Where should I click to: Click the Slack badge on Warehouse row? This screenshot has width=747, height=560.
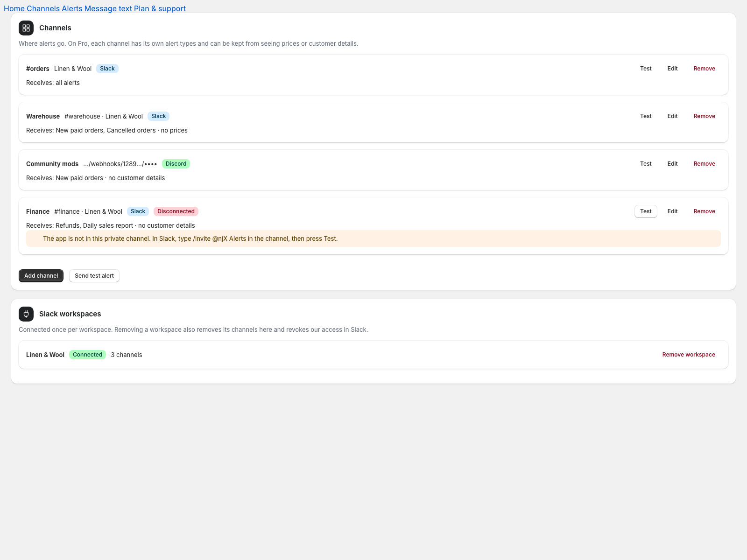coord(158,116)
